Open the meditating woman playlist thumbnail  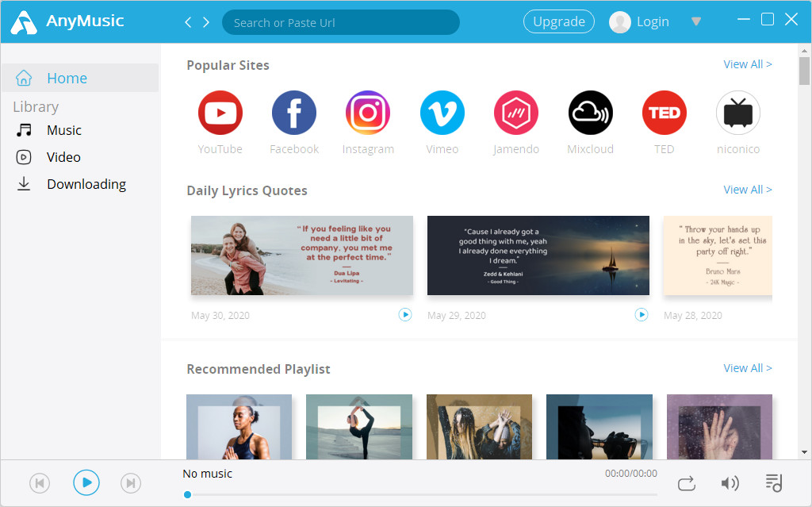click(x=239, y=427)
